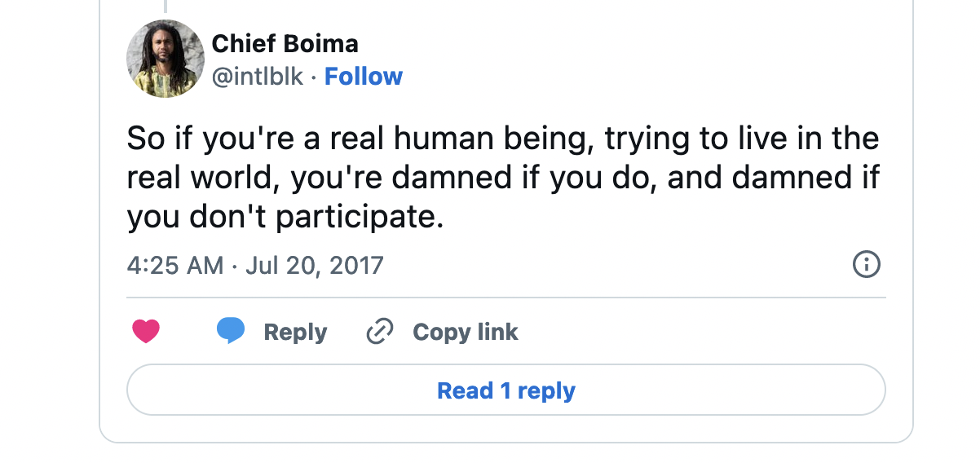
Task: Click the thread connector line above avatar
Action: [166, 7]
